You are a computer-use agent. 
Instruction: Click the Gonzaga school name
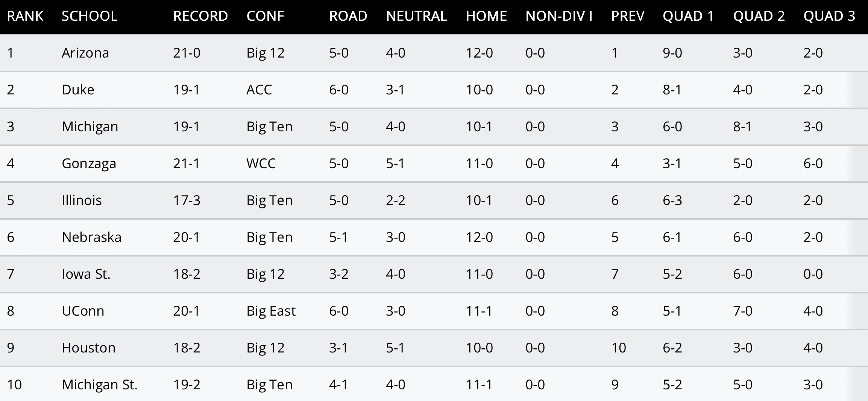[89, 164]
